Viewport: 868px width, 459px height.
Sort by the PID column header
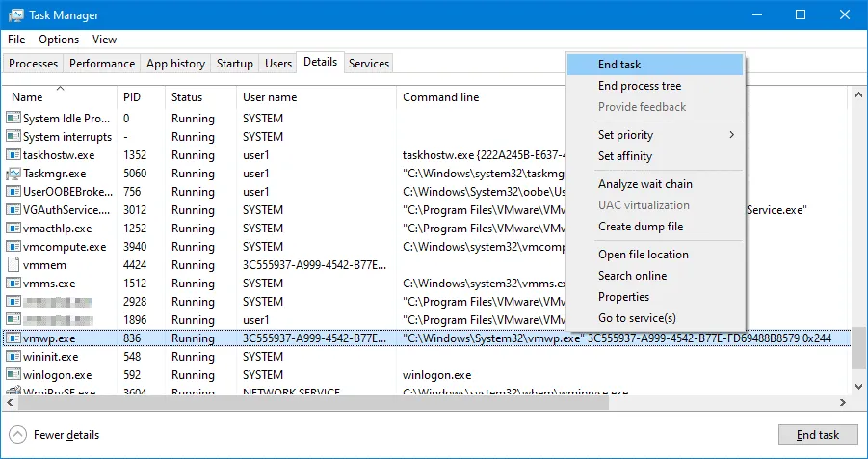point(132,97)
